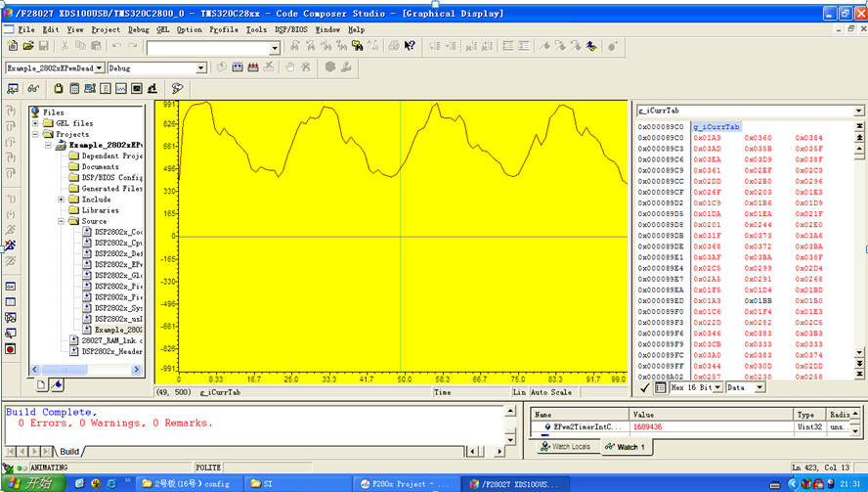Screen dimensions: 868x492
Task: Click the Open file toolbar icon
Action: (28, 46)
